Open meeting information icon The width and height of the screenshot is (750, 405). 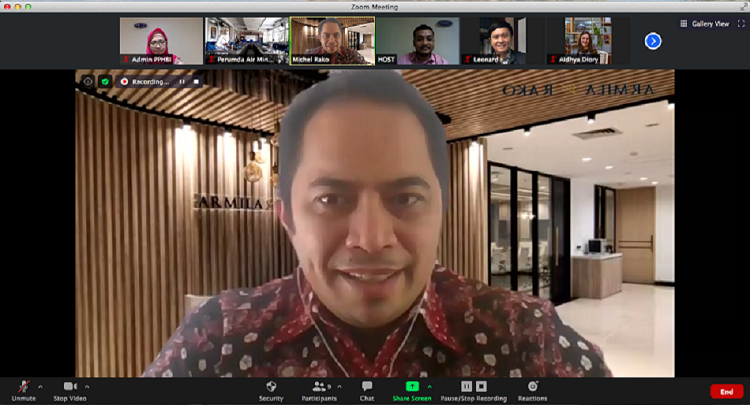pyautogui.click(x=88, y=82)
